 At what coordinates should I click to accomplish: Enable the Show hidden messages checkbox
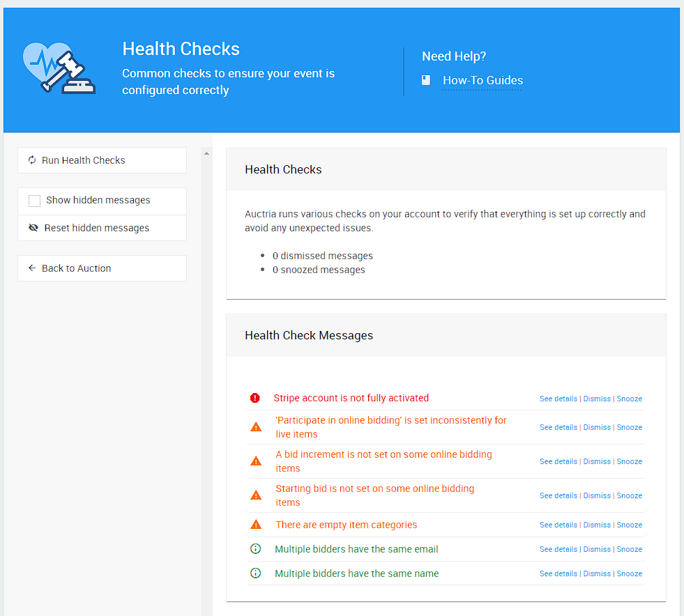34,201
